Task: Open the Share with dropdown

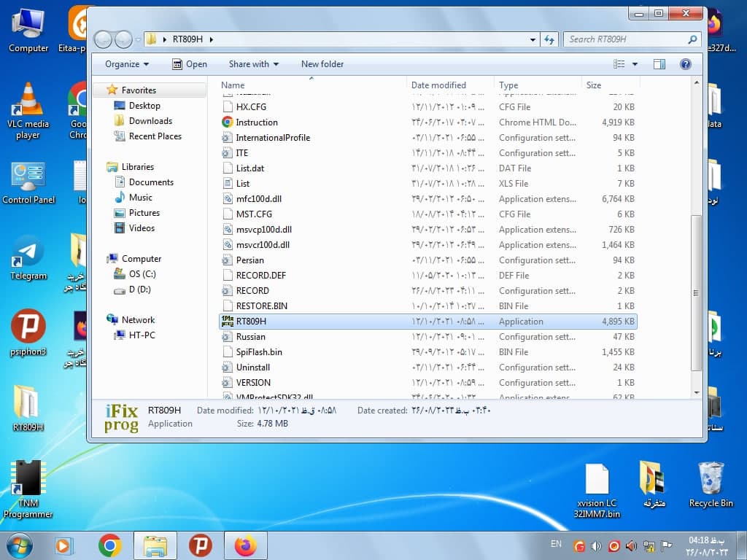Action: [253, 64]
